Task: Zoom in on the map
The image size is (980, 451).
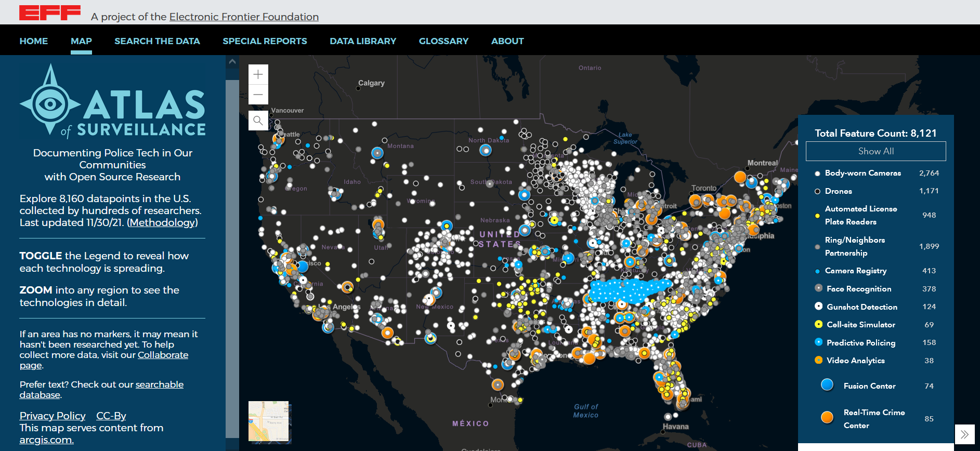Action: pos(258,74)
